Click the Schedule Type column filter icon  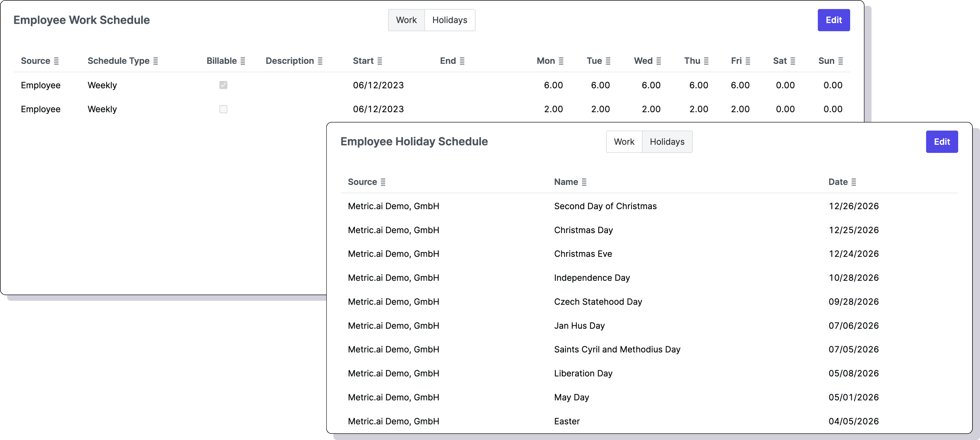156,60
